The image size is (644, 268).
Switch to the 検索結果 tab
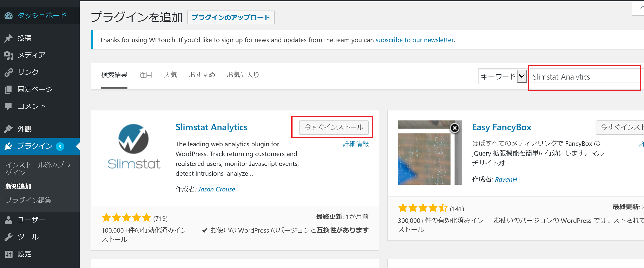coord(114,75)
